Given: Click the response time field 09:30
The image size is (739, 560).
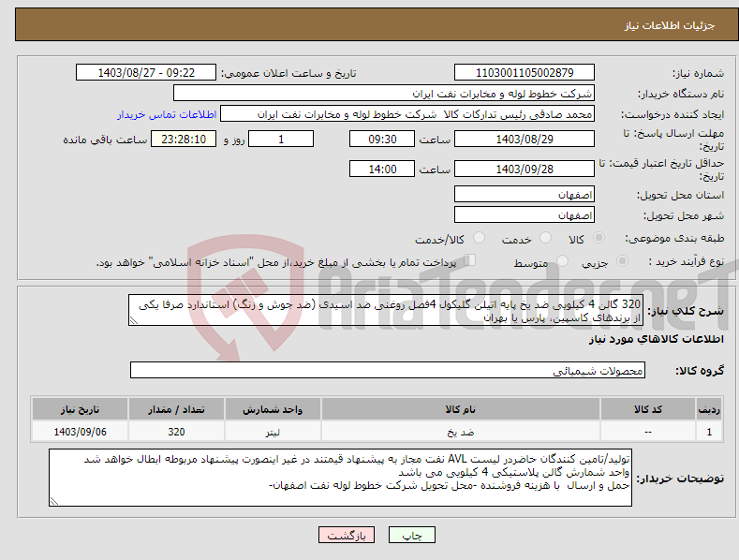Looking at the screenshot, I should point(382,139).
